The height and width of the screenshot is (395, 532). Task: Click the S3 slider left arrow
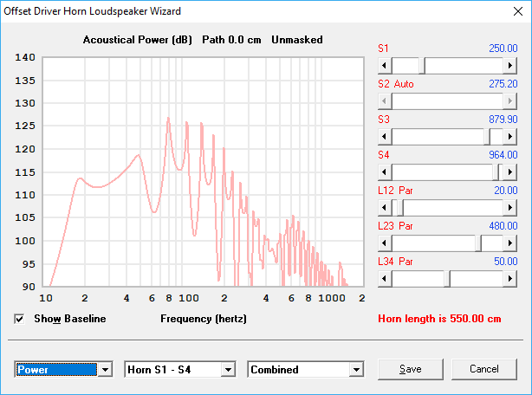pyautogui.click(x=385, y=137)
